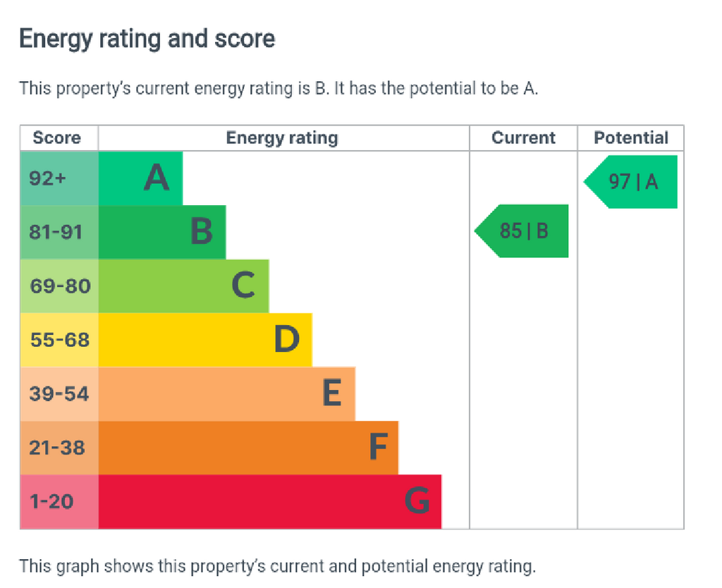Viewport: 722px width, 588px height.
Task: Click the green A rating bar
Action: tap(140, 178)
